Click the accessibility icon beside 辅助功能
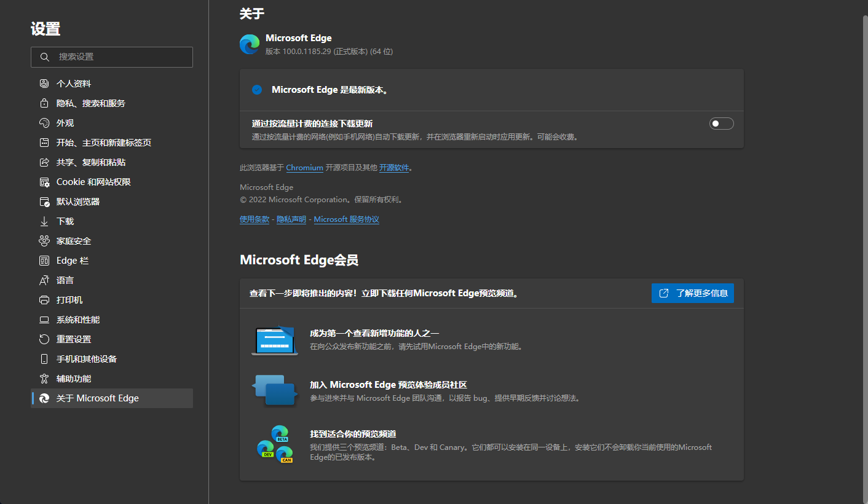The width and height of the screenshot is (868, 504). (x=44, y=379)
